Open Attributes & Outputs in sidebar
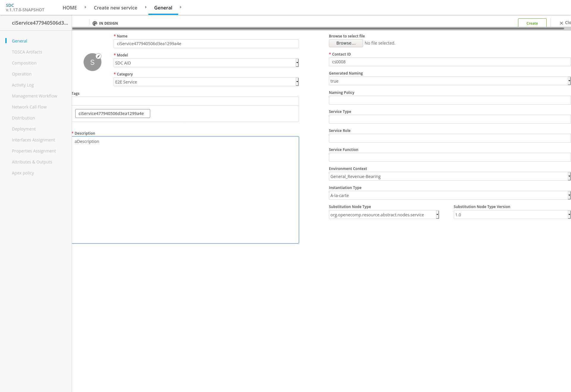Image resolution: width=571 pixels, height=392 pixels. 32,162
